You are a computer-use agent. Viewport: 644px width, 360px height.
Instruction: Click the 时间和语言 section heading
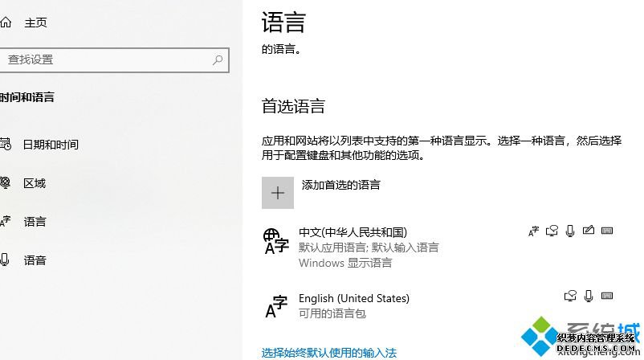(x=27, y=97)
